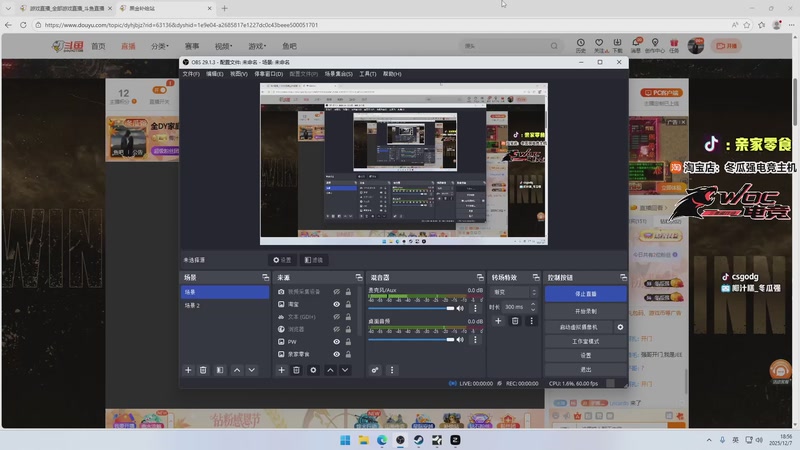This screenshot has width=800, height=450.
Task: Pop out the 来源 dock panel
Action: click(359, 277)
